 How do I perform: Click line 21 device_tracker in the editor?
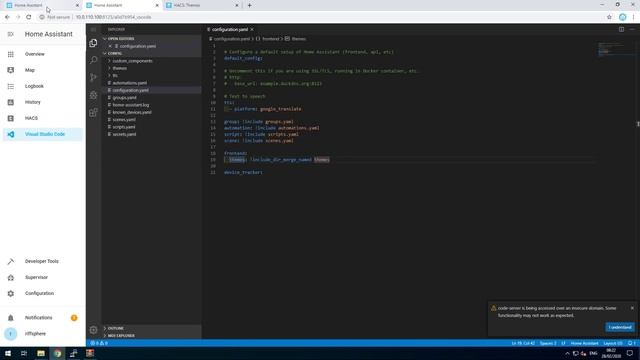pos(243,172)
